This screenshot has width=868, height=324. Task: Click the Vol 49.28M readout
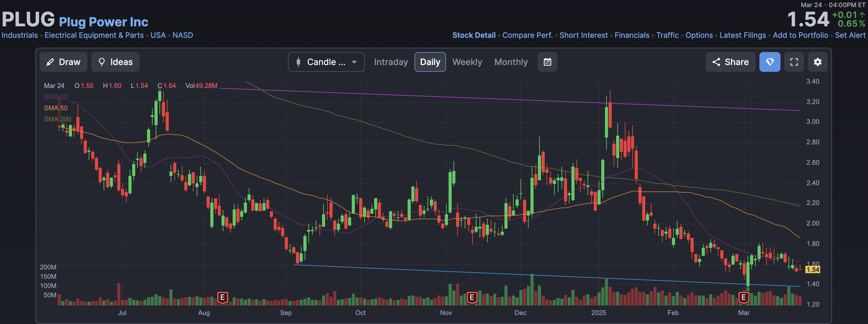pyautogui.click(x=201, y=86)
